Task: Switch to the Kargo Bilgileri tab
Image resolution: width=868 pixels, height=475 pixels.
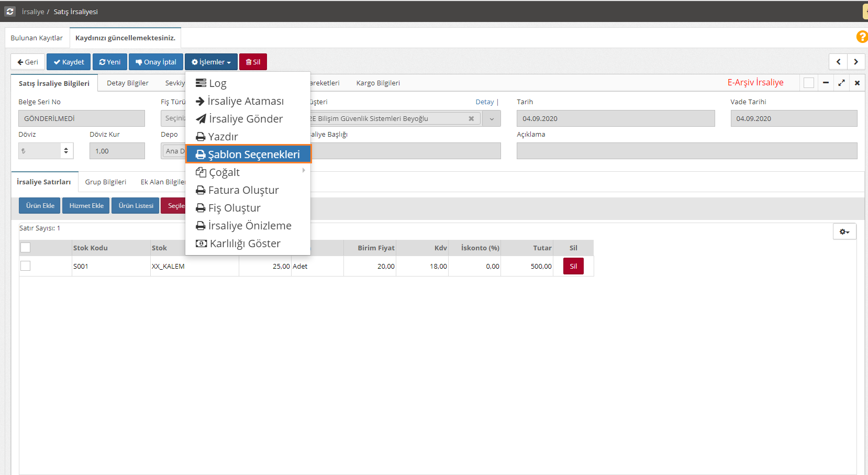Action: [378, 83]
